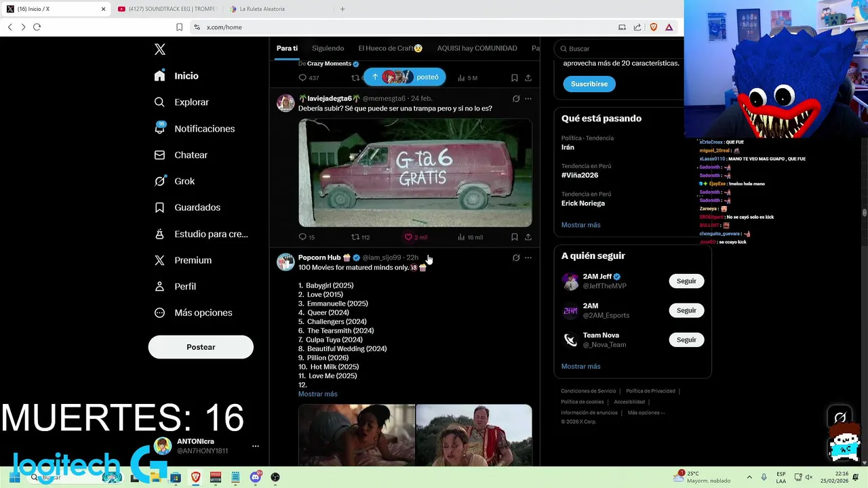This screenshot has width=868, height=488.
Task: Open the ANTONIcra account switcher menu
Action: [x=256, y=446]
